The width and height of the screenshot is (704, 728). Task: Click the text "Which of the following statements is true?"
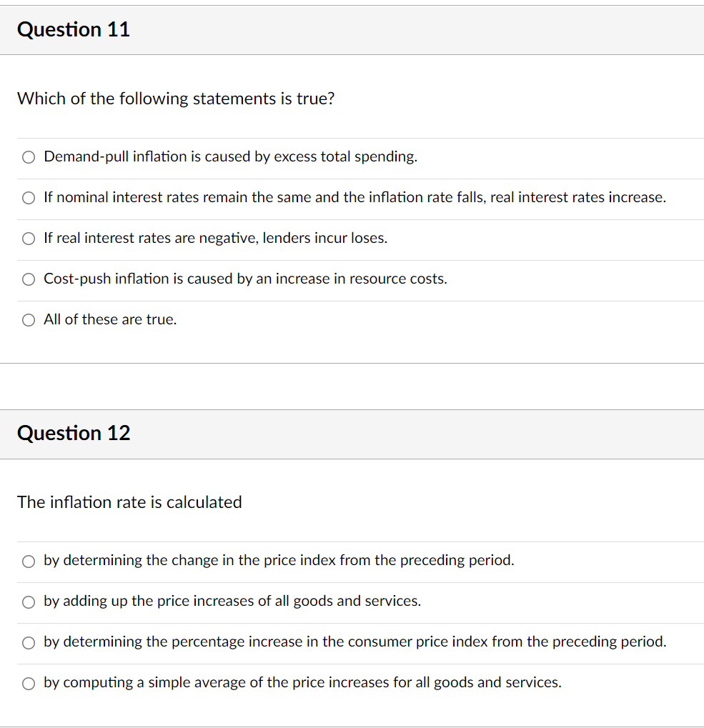(174, 99)
